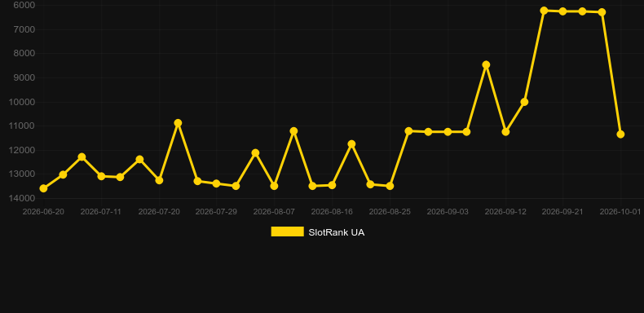
Task: Select the data point above 2026-07-20
Action: [159, 180]
